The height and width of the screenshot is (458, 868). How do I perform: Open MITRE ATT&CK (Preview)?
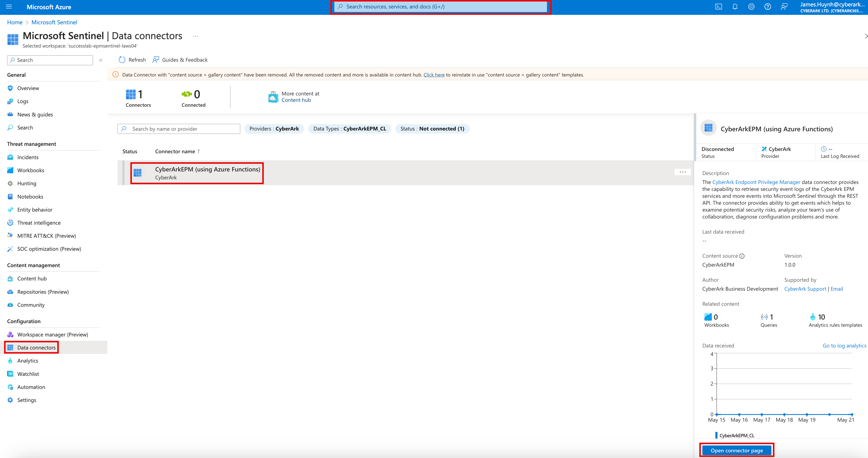pyautogui.click(x=47, y=235)
